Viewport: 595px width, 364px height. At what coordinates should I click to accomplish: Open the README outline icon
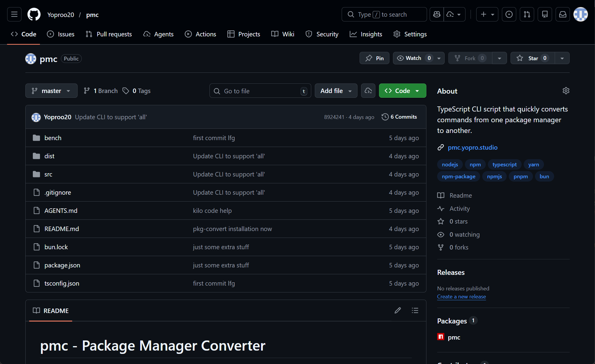click(x=415, y=310)
